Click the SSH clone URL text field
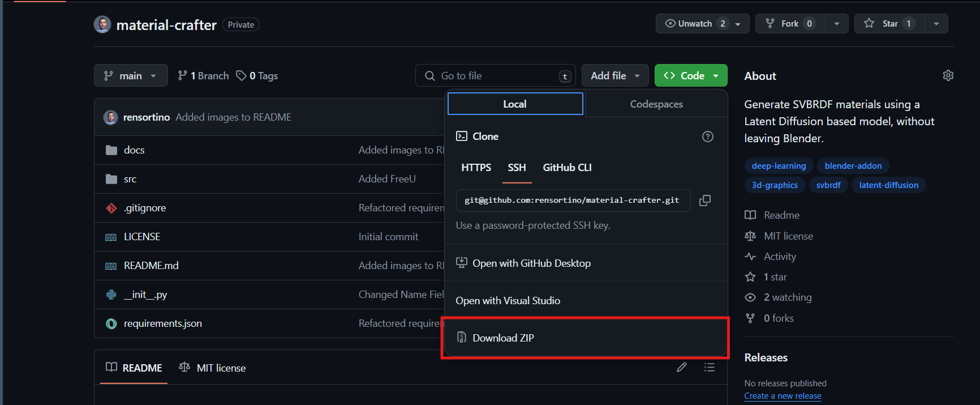The width and height of the screenshot is (980, 405). [x=573, y=201]
